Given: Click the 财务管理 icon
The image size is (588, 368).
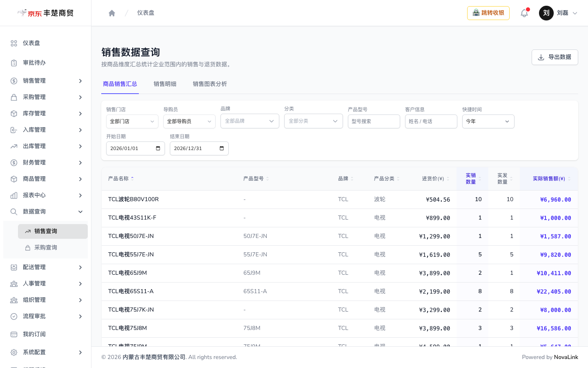Looking at the screenshot, I should (x=14, y=163).
